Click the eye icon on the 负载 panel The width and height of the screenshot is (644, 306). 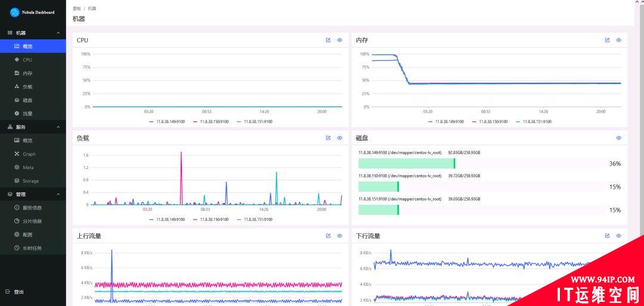tap(340, 138)
